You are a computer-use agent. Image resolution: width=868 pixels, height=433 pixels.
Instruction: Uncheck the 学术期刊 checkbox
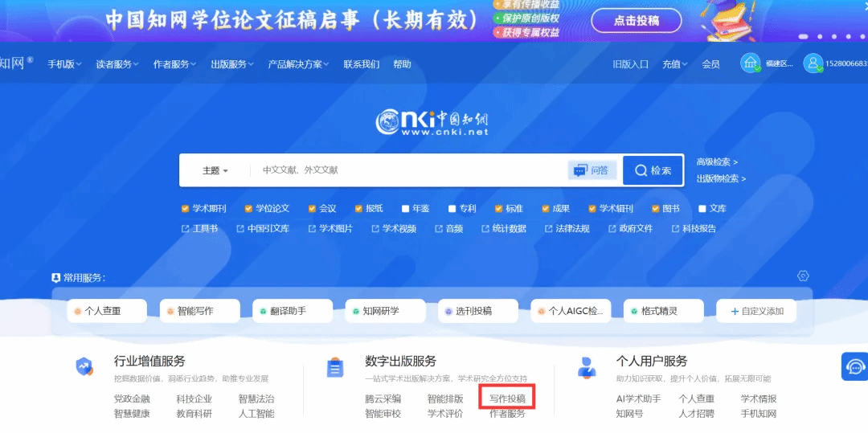(x=185, y=209)
